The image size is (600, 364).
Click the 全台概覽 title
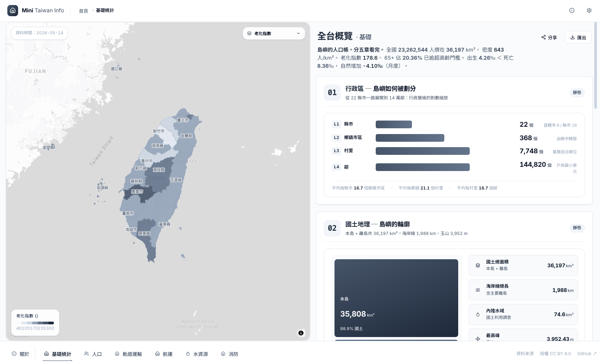pyautogui.click(x=335, y=36)
